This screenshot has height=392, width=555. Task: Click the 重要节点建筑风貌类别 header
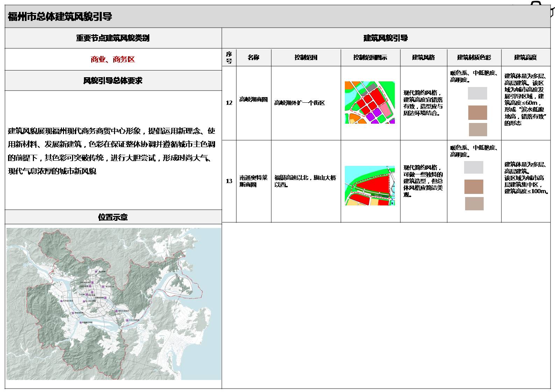pyautogui.click(x=113, y=38)
